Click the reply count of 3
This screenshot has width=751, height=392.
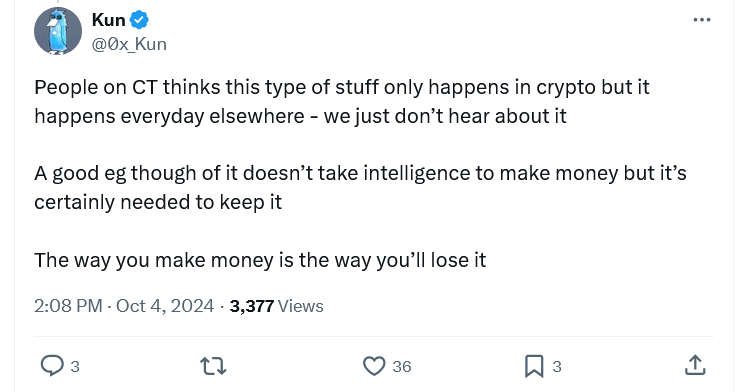(75, 367)
